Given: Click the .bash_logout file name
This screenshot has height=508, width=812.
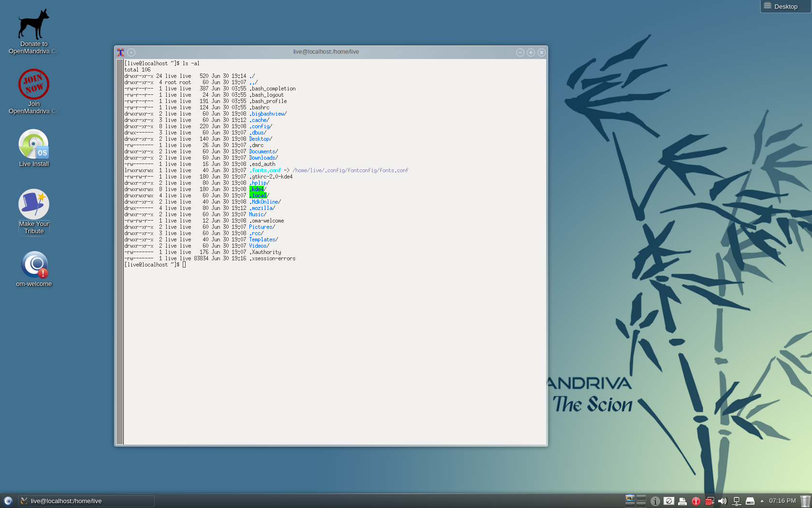Looking at the screenshot, I should tap(267, 95).
